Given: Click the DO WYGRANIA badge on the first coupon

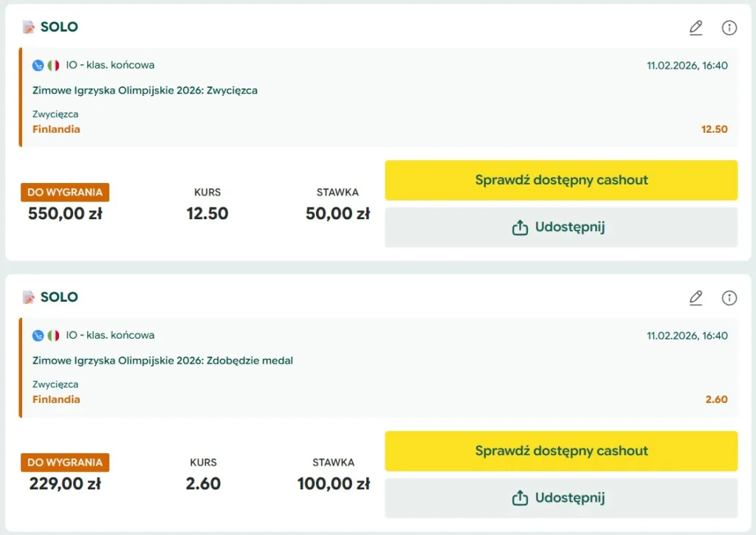Looking at the screenshot, I should coord(65,192).
